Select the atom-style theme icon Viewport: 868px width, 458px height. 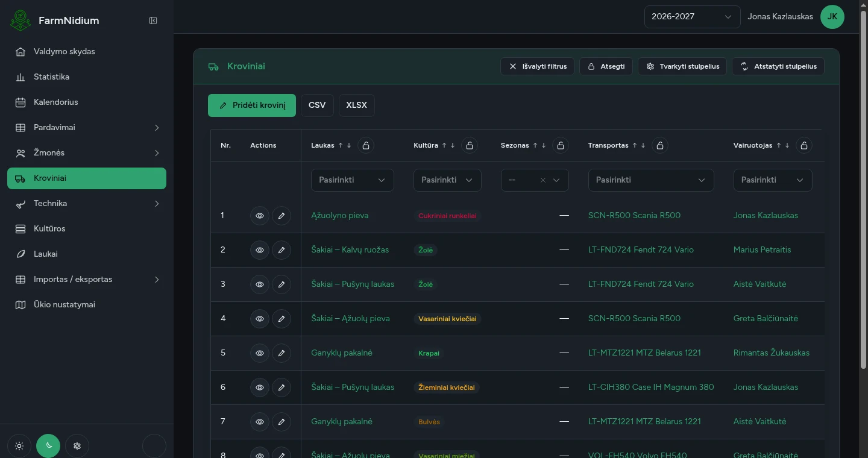click(x=77, y=446)
